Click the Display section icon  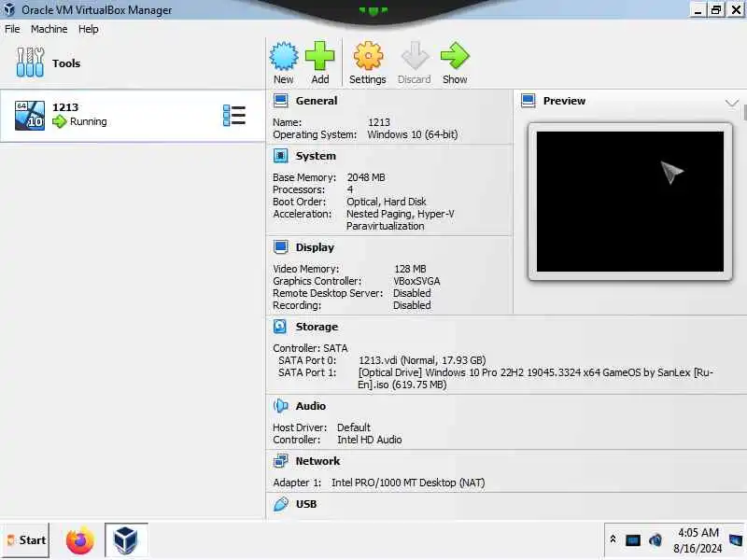pos(281,247)
